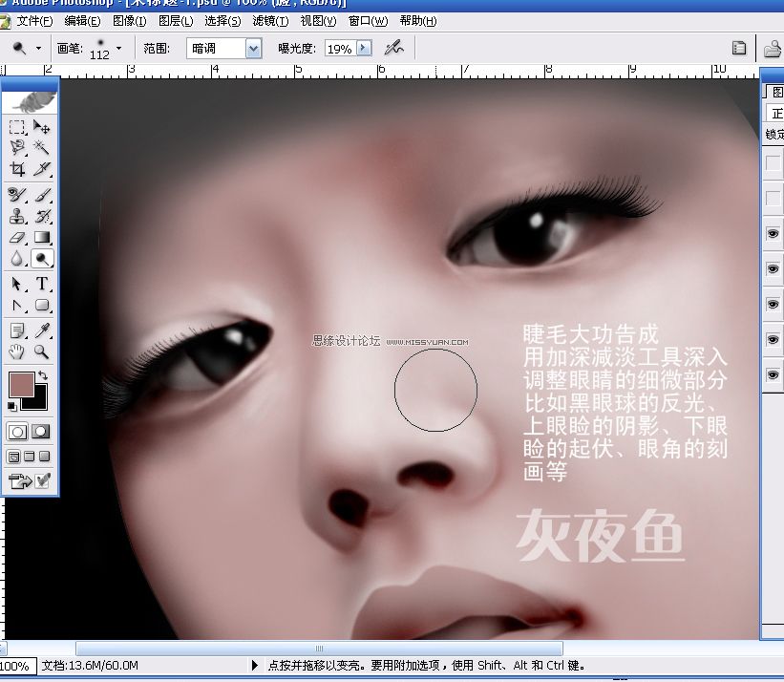
Task: Select the Gradient tool
Action: coord(42,237)
